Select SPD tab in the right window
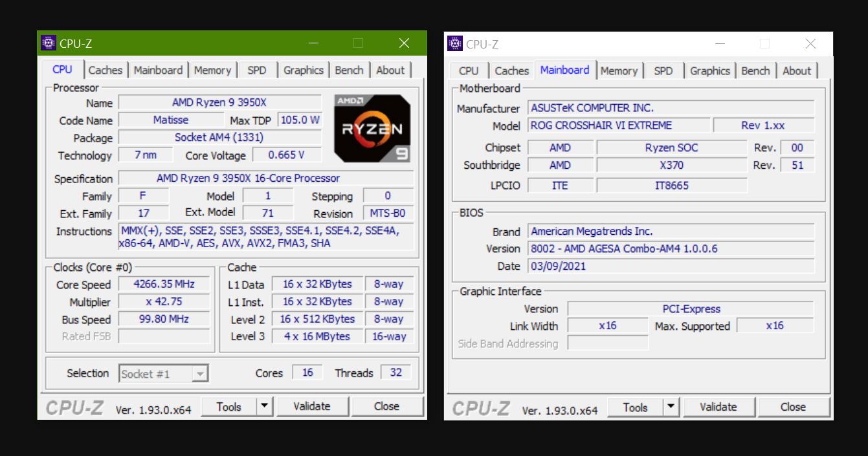Screen dimensions: 868x456 [x=663, y=71]
